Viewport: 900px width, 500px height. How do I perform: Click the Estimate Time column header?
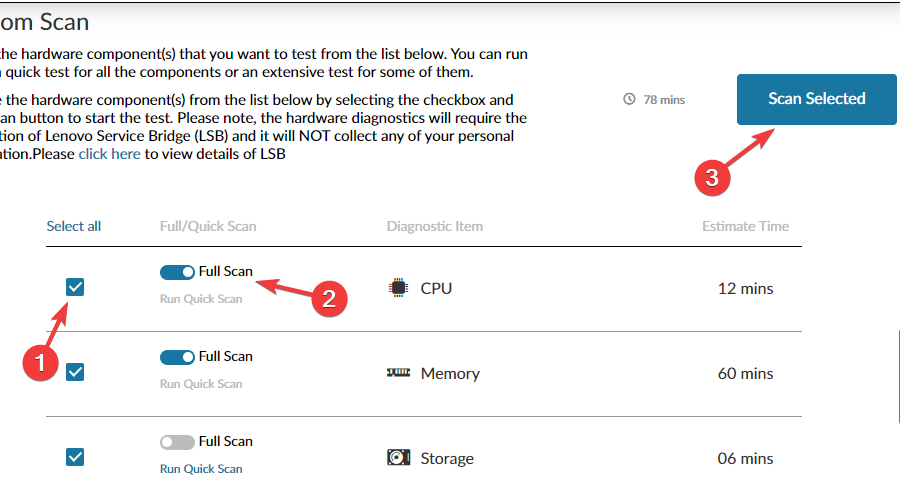tap(745, 226)
